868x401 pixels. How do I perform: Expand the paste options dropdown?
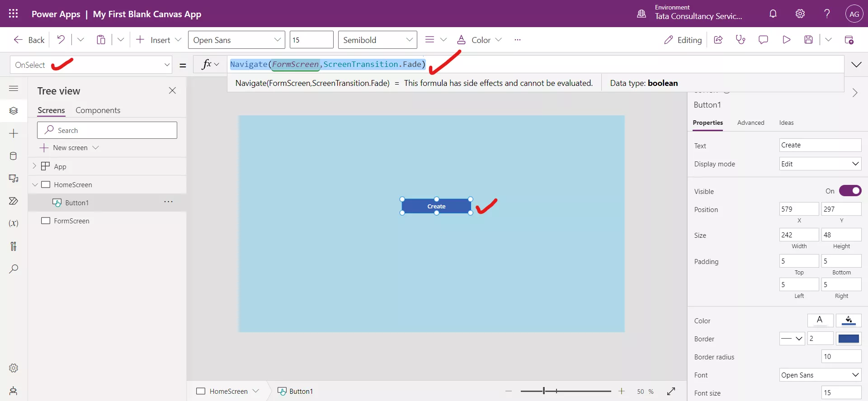point(121,40)
